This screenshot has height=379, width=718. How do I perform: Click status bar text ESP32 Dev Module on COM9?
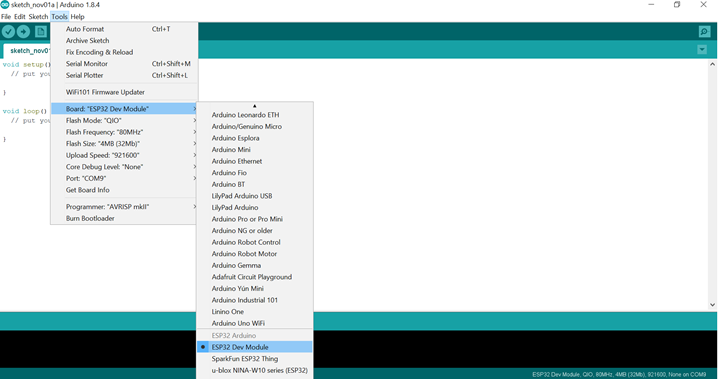tap(619, 374)
